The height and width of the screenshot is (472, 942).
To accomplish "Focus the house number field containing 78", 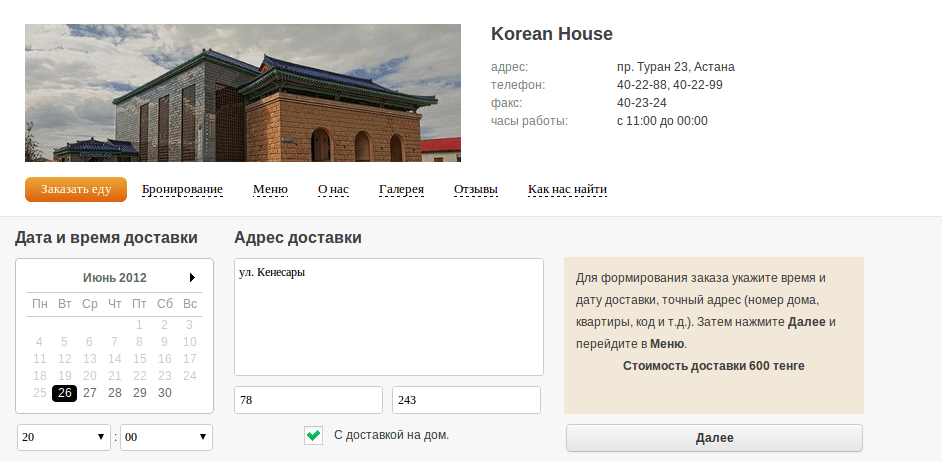I will (x=308, y=400).
